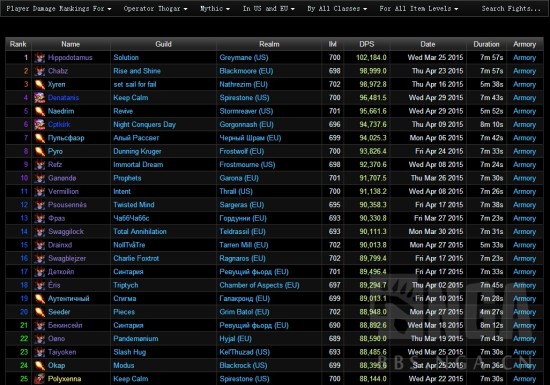Open the Mythic difficulty dropdown
Viewport: 550px width, 385px height.
pyautogui.click(x=215, y=8)
